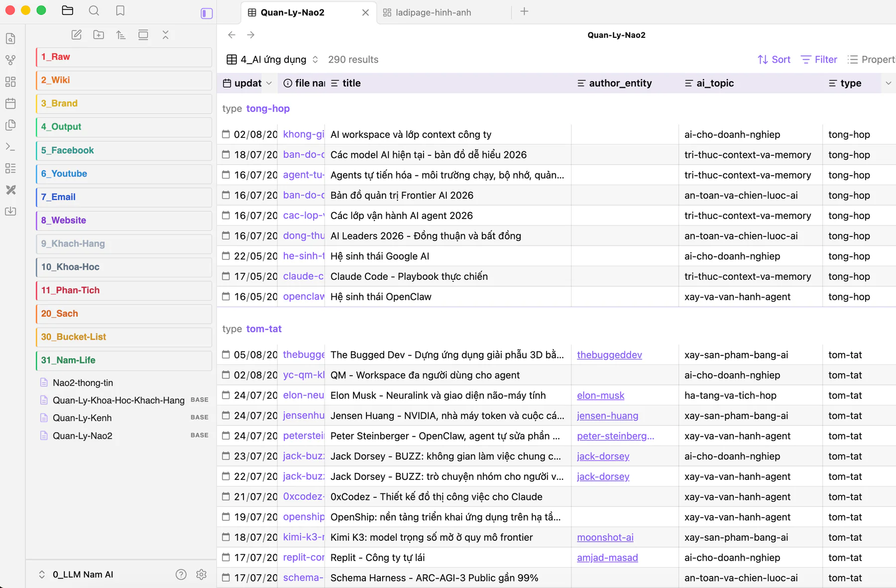Open the file explorer folder icon
This screenshot has width=896, height=588.
(x=68, y=10)
